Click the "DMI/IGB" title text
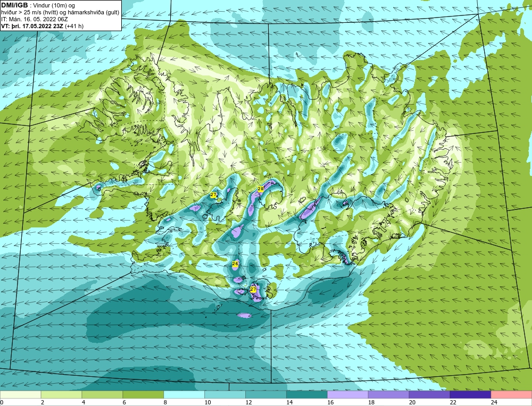 coord(14,5)
